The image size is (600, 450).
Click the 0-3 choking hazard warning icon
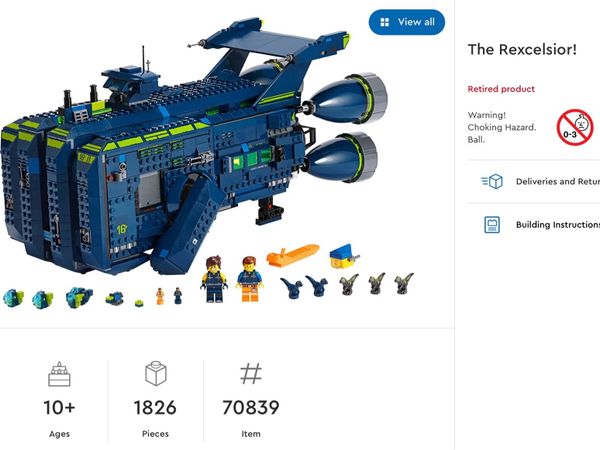click(x=575, y=127)
